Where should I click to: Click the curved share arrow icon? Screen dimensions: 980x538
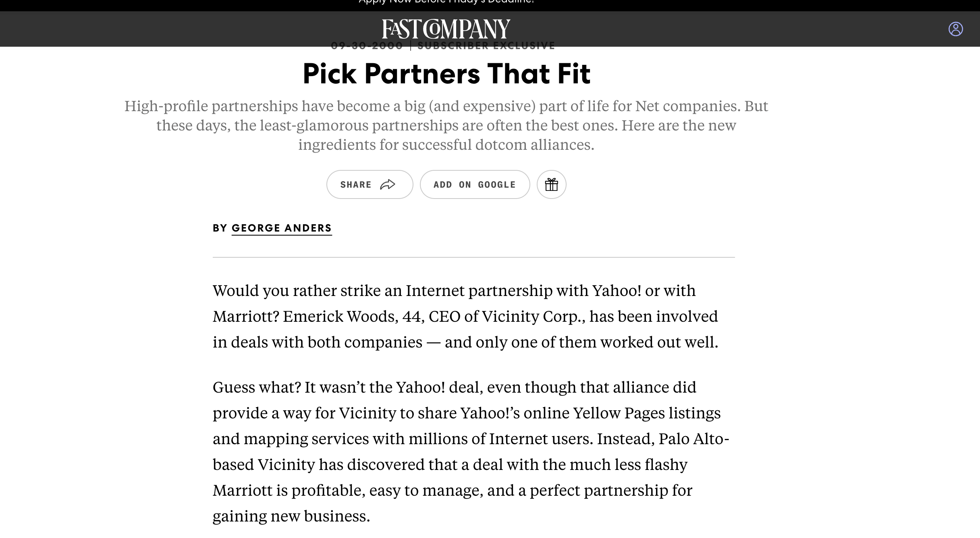pos(388,184)
